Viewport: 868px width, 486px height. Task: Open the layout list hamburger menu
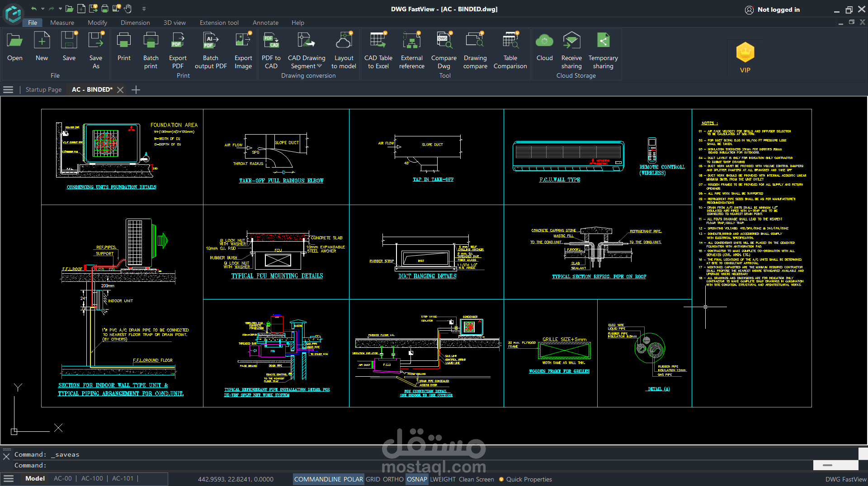pyautogui.click(x=8, y=478)
